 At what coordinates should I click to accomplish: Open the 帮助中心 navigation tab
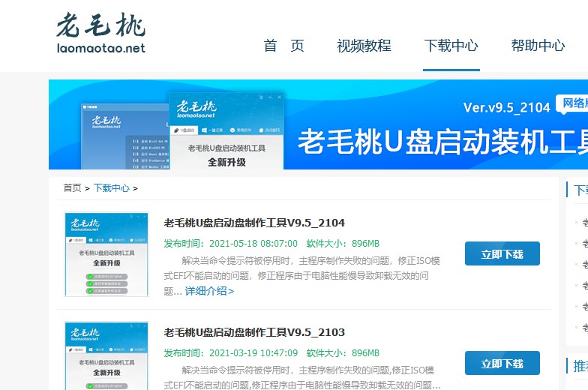pyautogui.click(x=538, y=46)
